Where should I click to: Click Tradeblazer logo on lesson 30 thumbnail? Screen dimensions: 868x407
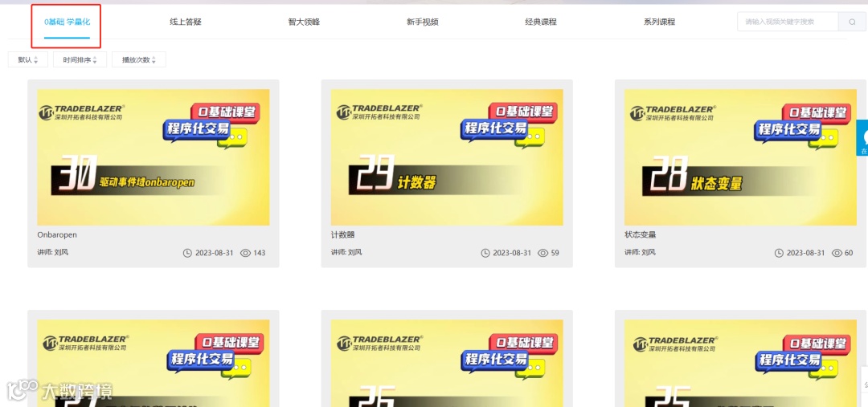[81, 112]
